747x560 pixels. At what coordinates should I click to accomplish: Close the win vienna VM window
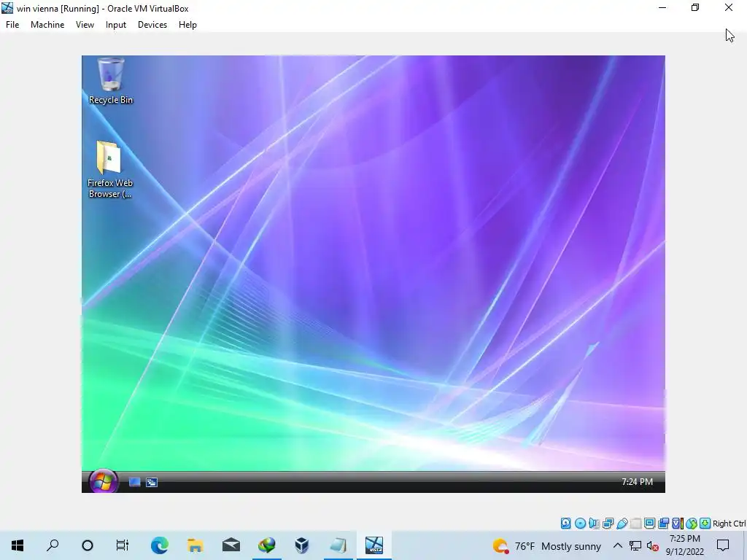coord(729,7)
